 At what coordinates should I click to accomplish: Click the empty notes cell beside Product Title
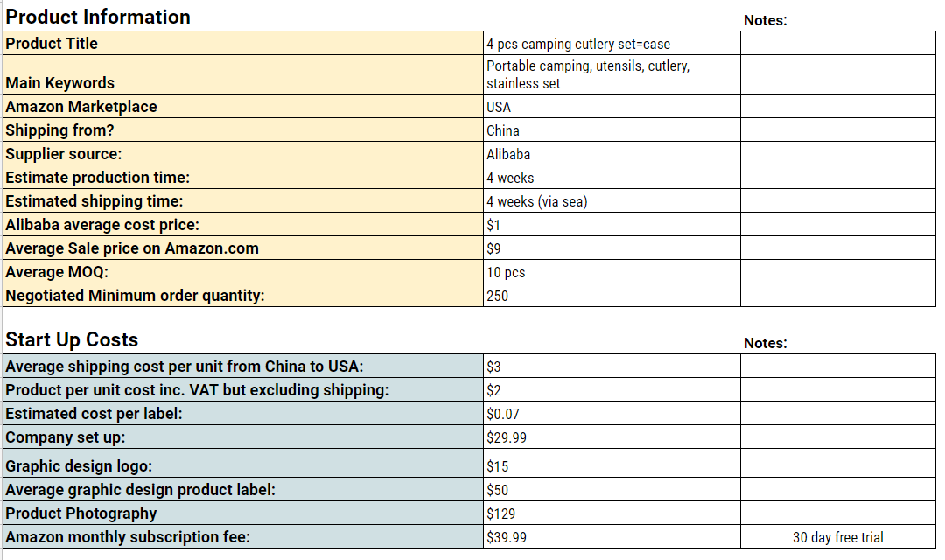[837, 44]
